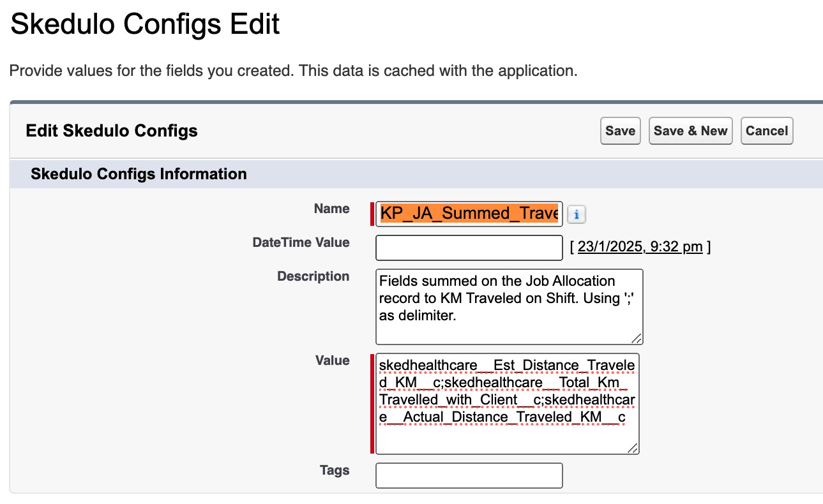Grab the Value textarea resize handle
Screen dimensions: 823x504
coord(633,448)
